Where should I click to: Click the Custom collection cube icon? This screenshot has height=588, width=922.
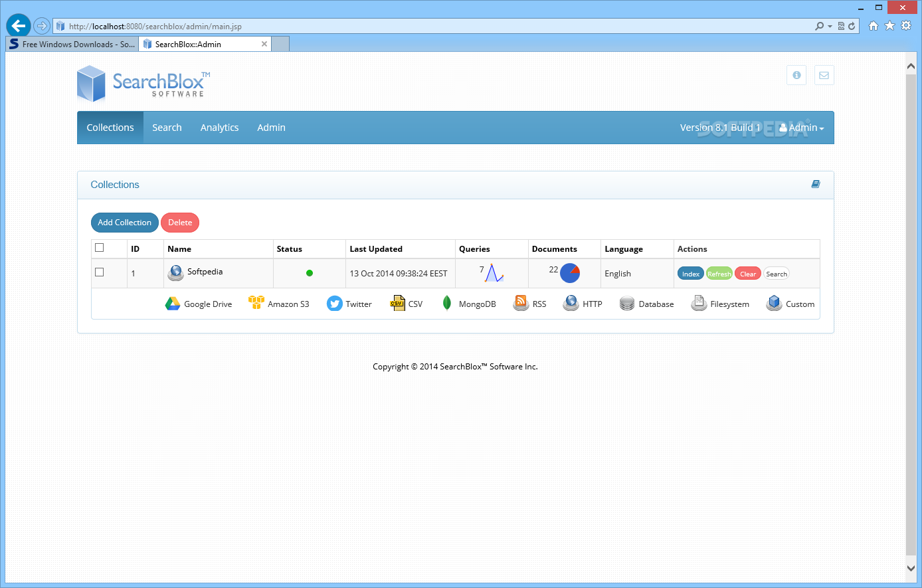pyautogui.click(x=774, y=304)
